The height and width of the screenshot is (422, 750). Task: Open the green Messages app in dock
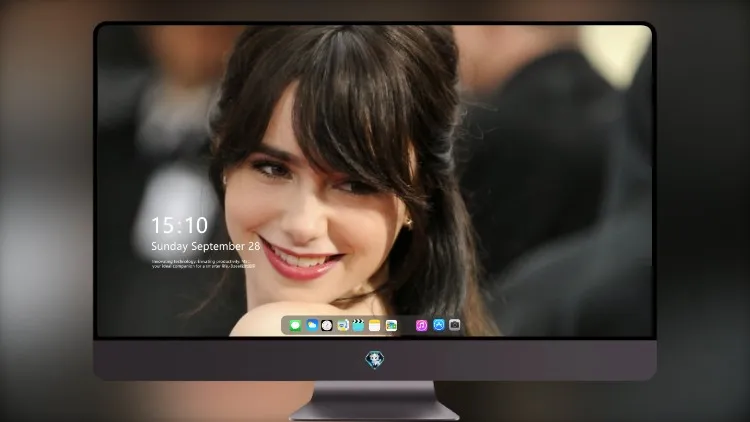click(295, 326)
